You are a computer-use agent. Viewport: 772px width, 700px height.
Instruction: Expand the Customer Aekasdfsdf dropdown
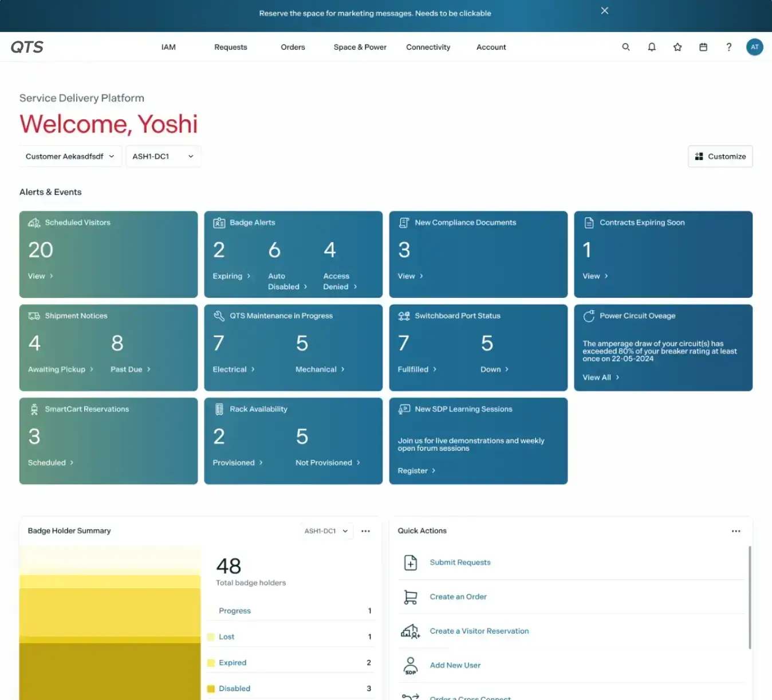pos(70,156)
